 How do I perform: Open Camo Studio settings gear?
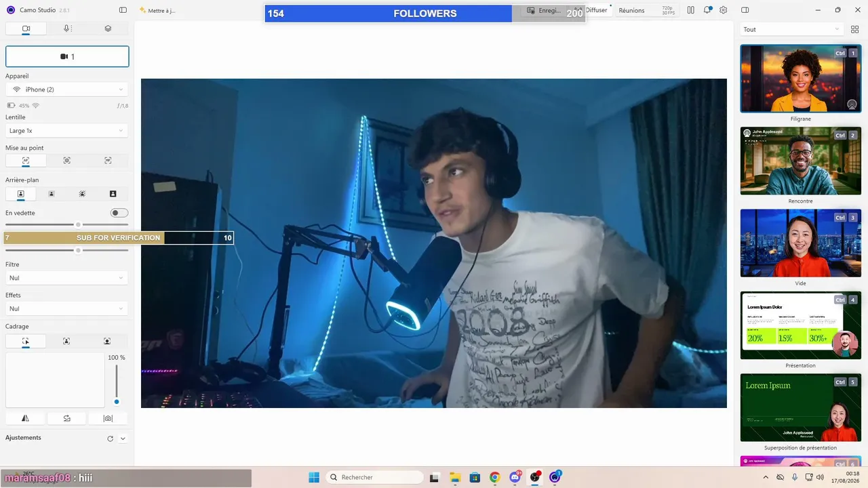click(724, 10)
